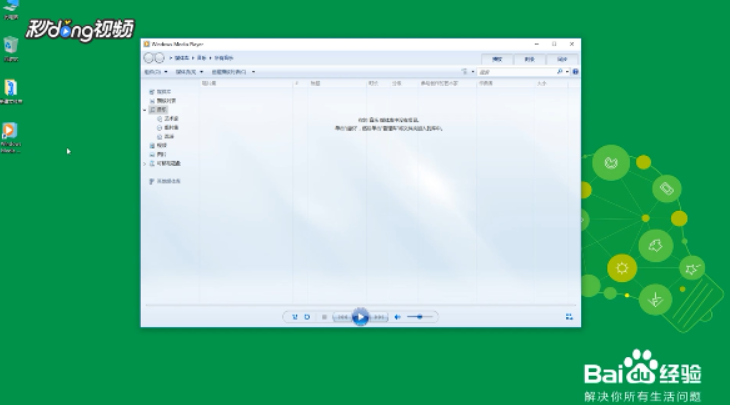
Task: Select Pictures in the navigation pane
Action: coord(158,154)
